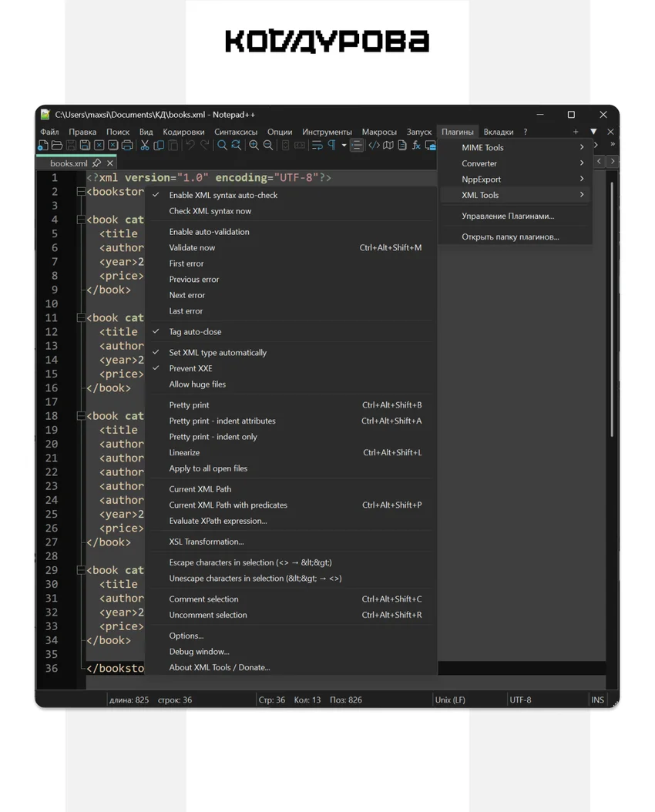Open the Document List icon
This screenshot has height=812, width=655.
[401, 146]
